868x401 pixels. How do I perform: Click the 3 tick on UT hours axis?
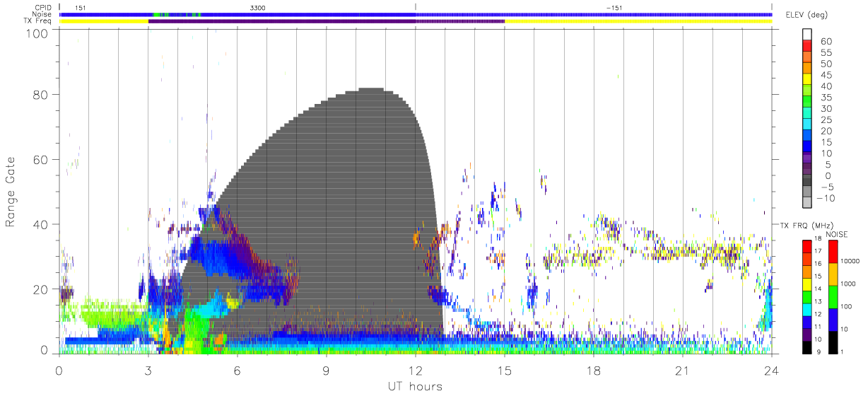click(148, 371)
